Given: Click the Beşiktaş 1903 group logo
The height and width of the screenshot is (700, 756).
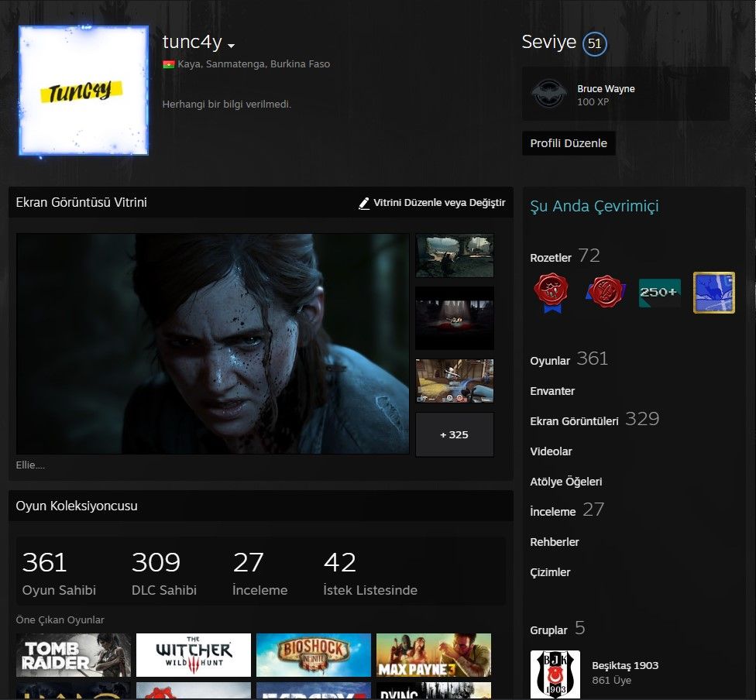Looking at the screenshot, I should pyautogui.click(x=555, y=674).
